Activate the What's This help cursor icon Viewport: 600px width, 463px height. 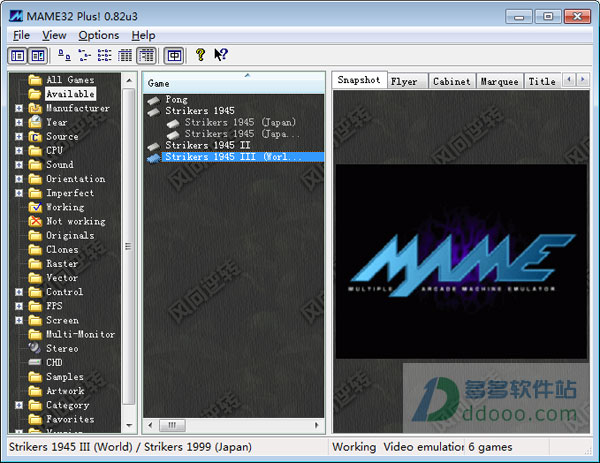tap(221, 55)
